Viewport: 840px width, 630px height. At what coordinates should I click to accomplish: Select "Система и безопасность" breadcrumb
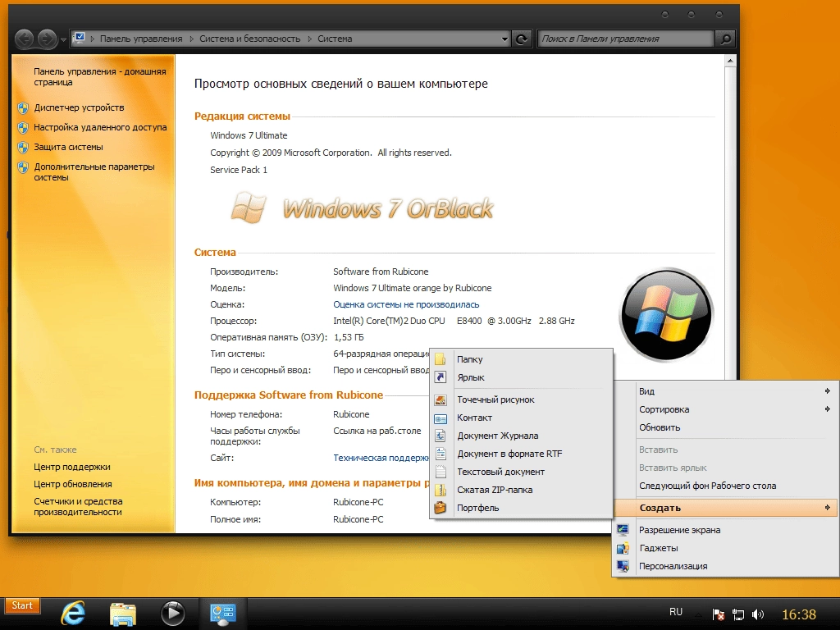[x=249, y=39]
